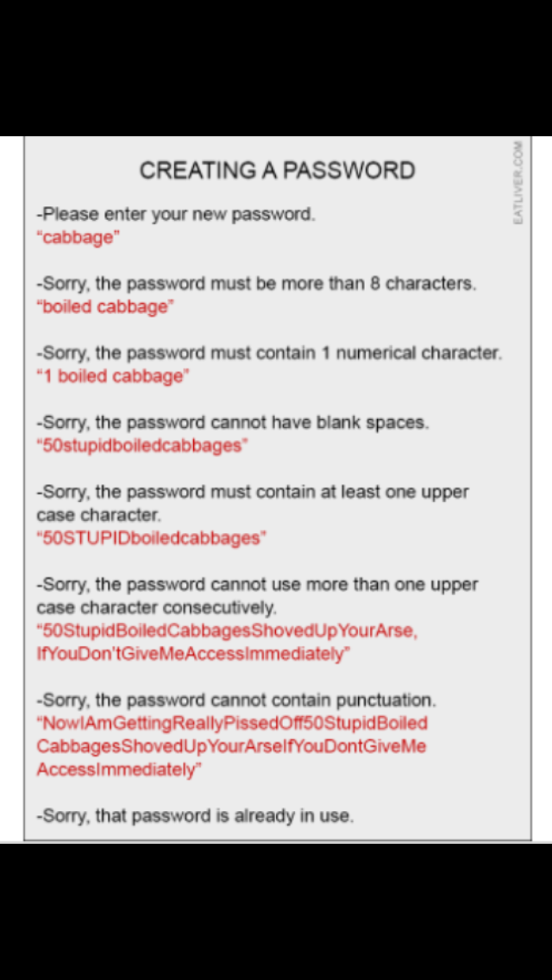Click the "IfYouDon'tGiveMeAccessImmediately" red line
The image size is (552, 980).
tap(194, 655)
